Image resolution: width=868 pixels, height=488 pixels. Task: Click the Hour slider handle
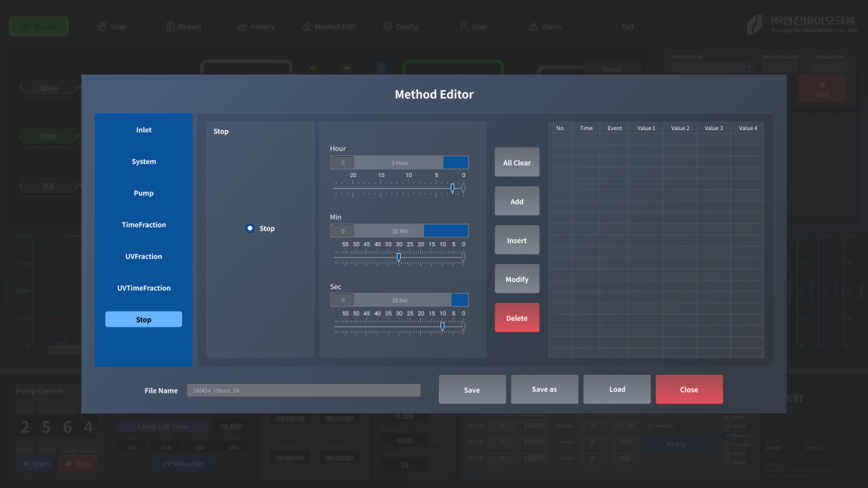click(453, 188)
